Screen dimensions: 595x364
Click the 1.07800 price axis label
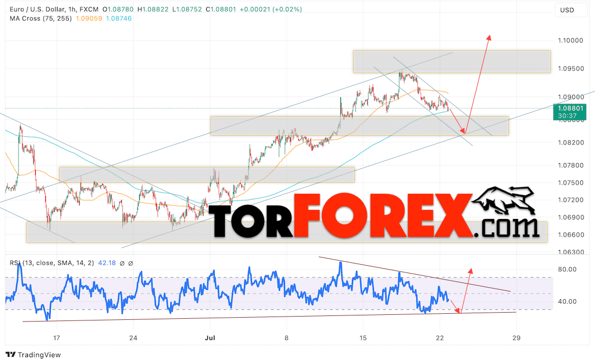(x=570, y=165)
